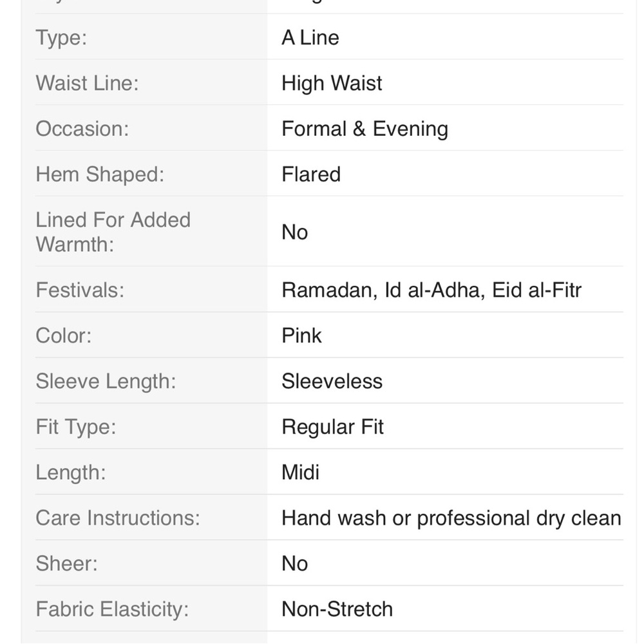Click the Occasion label
644x644 pixels.
(82, 129)
